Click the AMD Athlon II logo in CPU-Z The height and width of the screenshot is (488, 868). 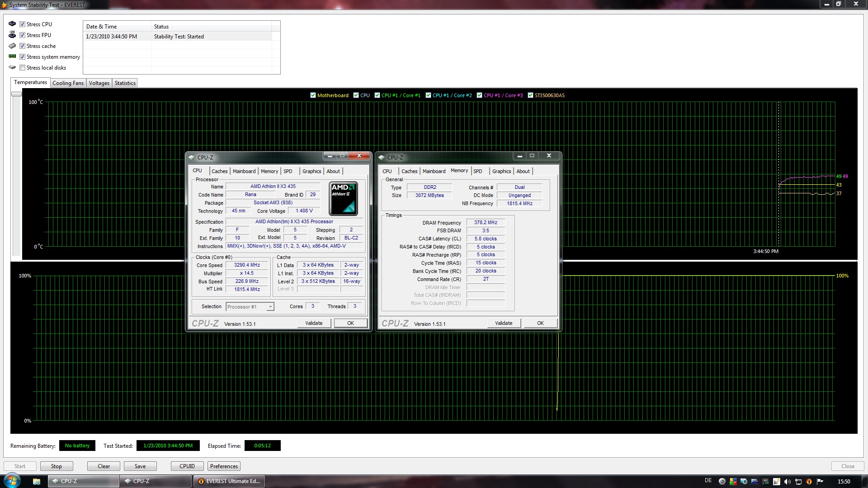(343, 198)
